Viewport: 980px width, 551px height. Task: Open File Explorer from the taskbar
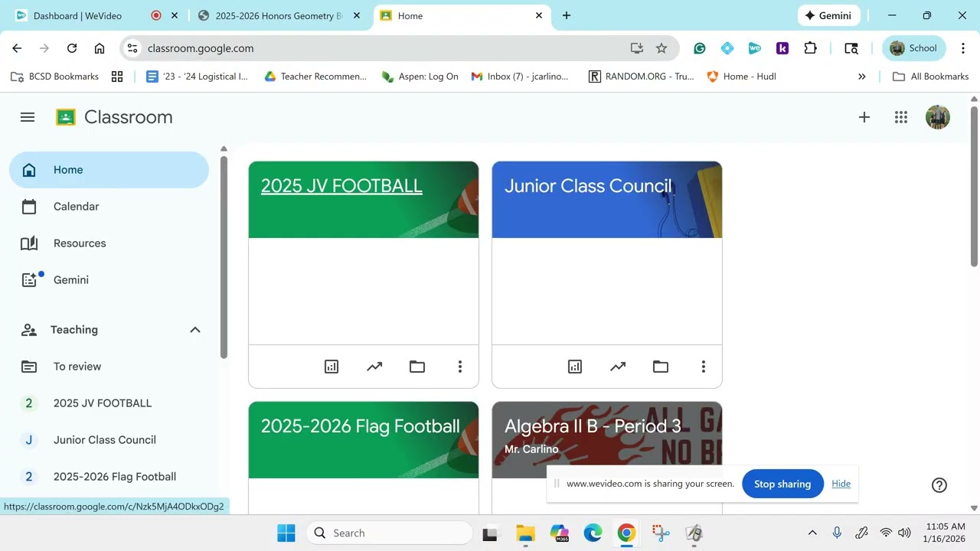pyautogui.click(x=525, y=533)
